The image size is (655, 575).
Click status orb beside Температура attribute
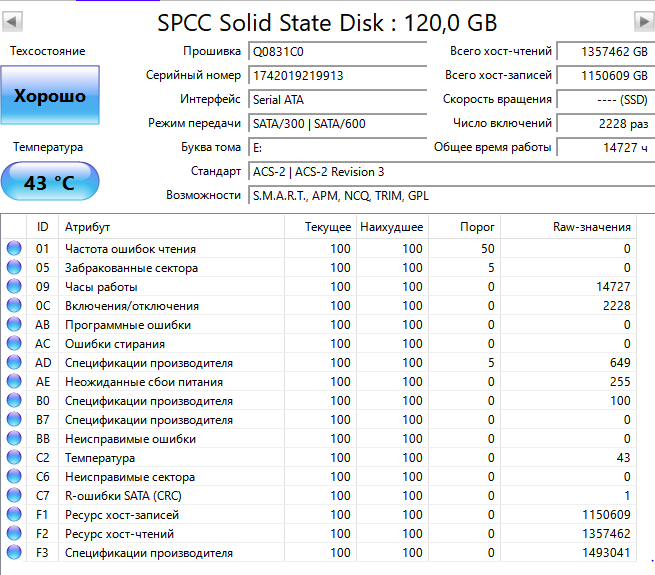click(14, 458)
